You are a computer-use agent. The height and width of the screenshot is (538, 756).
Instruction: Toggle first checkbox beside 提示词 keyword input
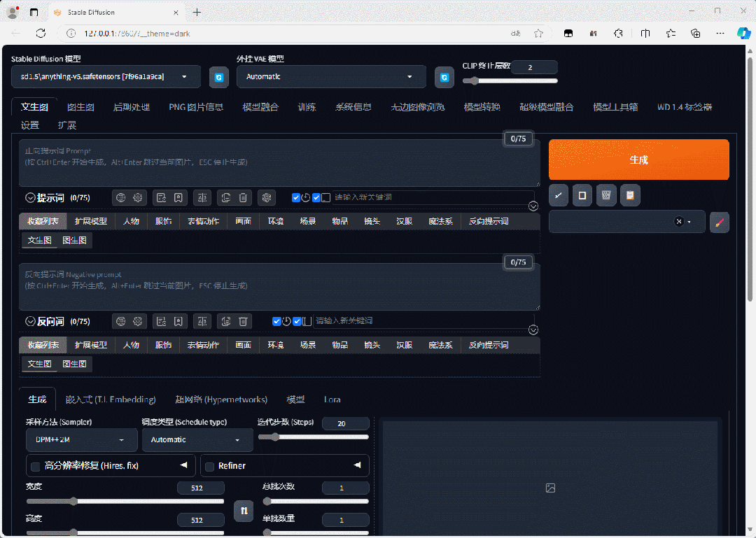click(x=296, y=198)
